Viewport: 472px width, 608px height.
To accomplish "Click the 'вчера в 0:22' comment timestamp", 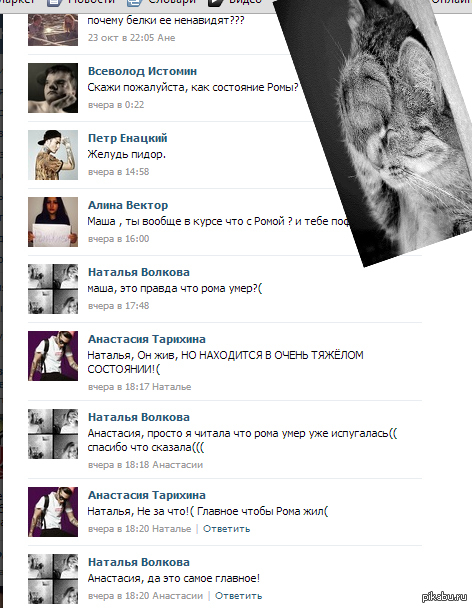I will [x=116, y=105].
